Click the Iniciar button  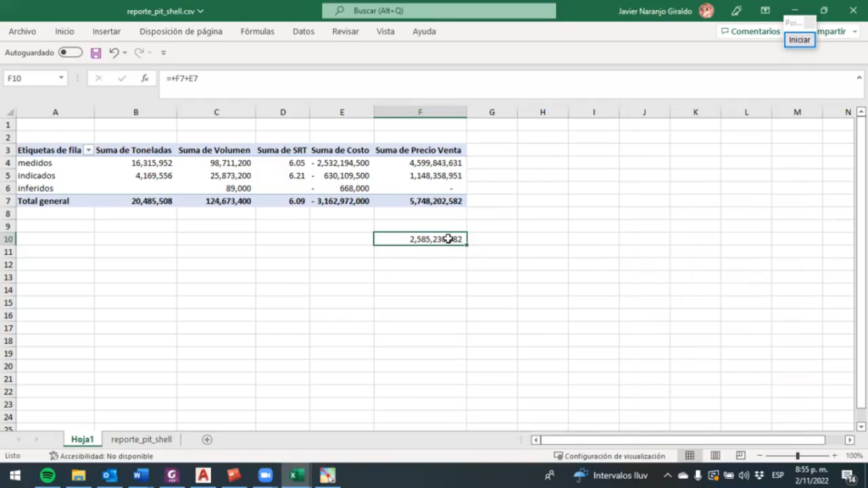[799, 40]
